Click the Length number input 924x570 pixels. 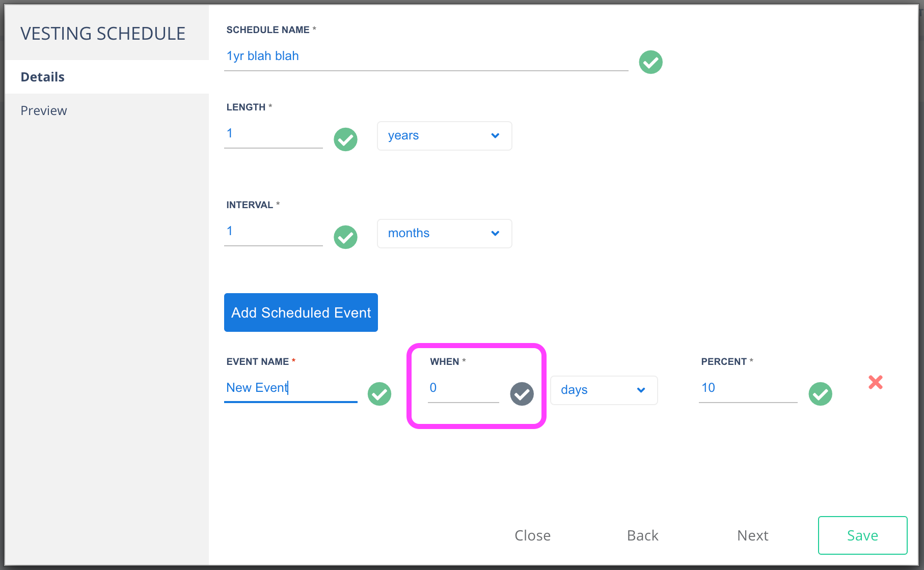coord(274,134)
